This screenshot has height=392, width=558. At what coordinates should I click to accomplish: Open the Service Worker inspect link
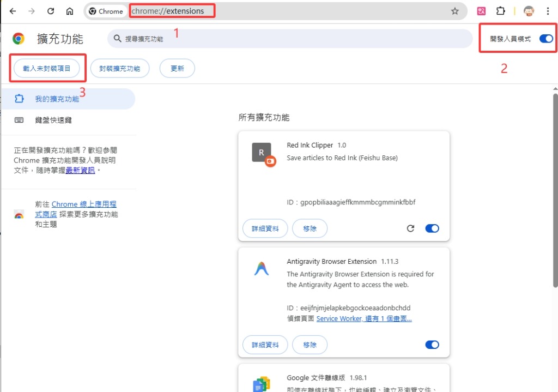[338, 318]
